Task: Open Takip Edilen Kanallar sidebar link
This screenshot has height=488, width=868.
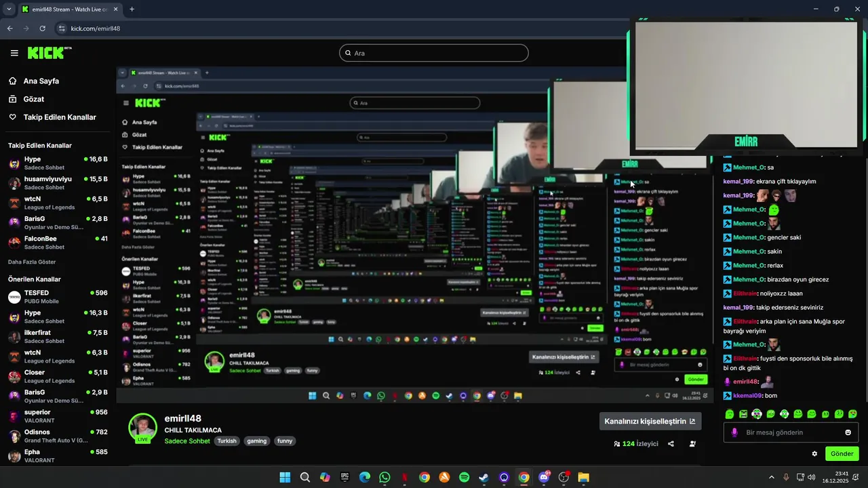Action: click(52, 117)
